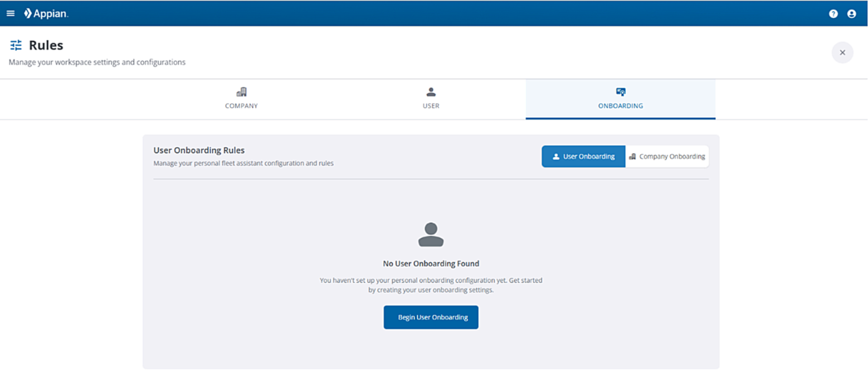Toggle the selected blue User Onboarding segment
868x376 pixels.
pos(583,156)
